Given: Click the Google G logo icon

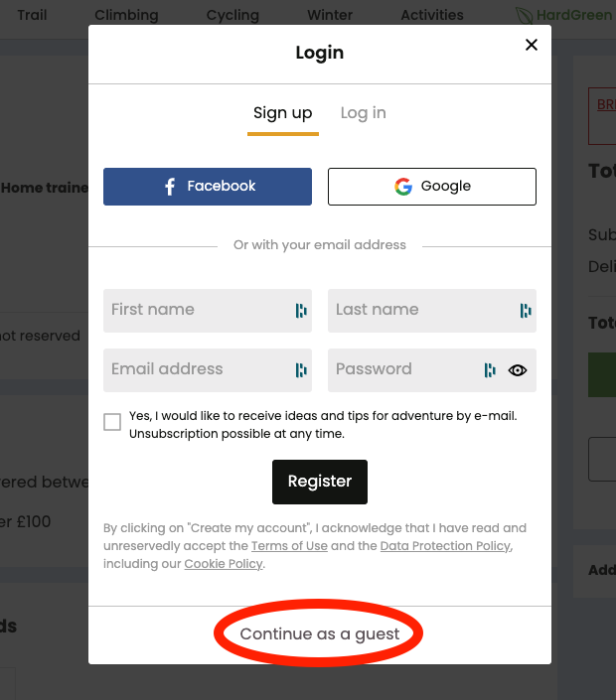Looking at the screenshot, I should (403, 187).
